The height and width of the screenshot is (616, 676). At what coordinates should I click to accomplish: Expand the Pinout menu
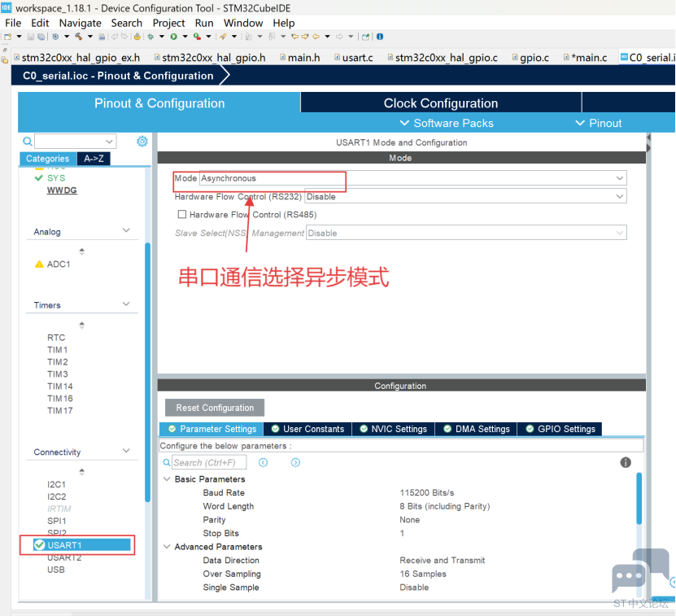pyautogui.click(x=599, y=123)
